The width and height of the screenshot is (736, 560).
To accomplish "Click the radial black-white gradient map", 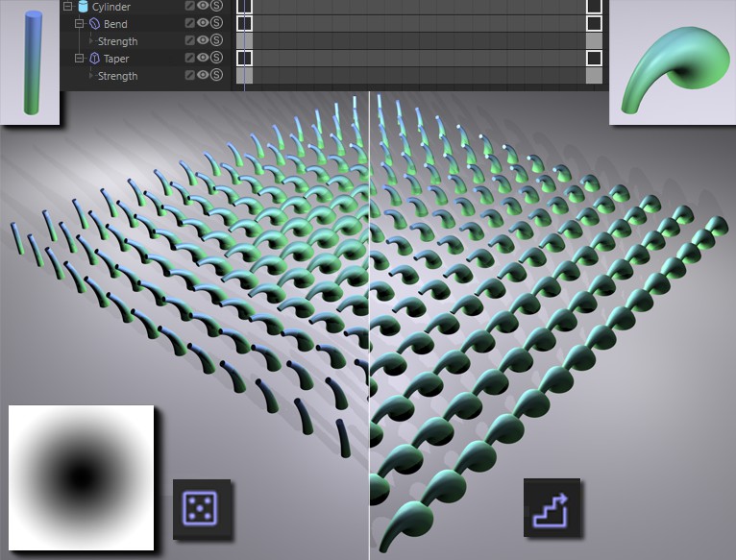I will tap(82, 477).
